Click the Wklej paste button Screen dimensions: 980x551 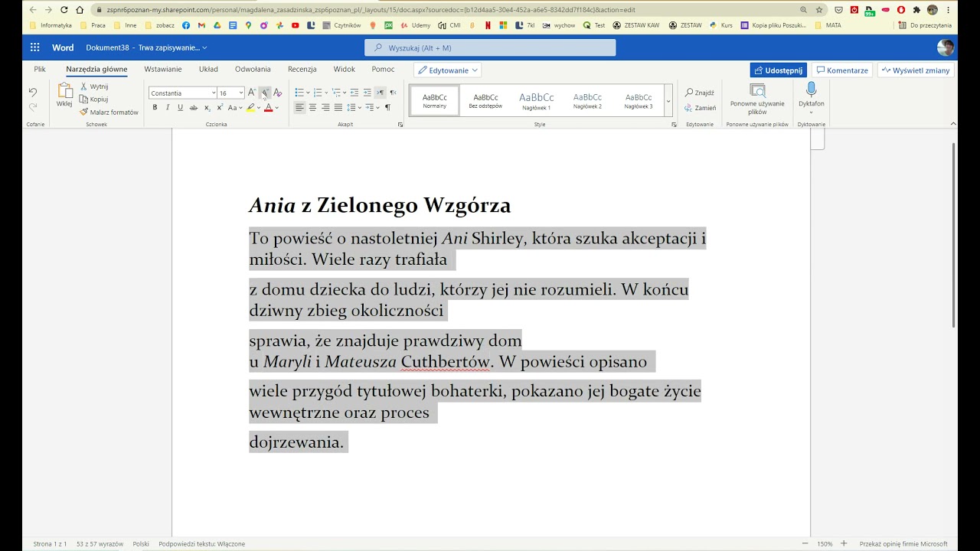64,96
